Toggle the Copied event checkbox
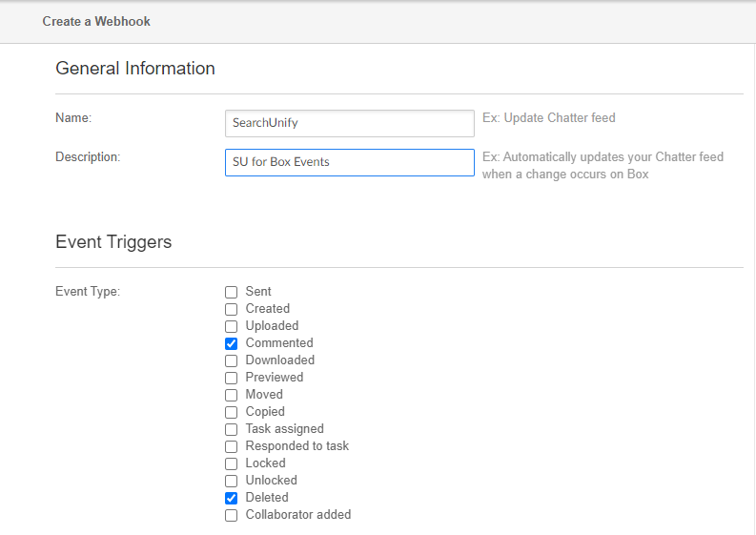Screen dimensions: 756x535 pos(231,412)
